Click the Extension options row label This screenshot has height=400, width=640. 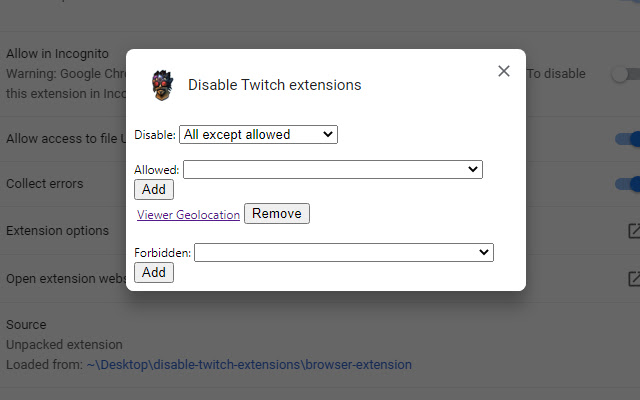click(58, 231)
